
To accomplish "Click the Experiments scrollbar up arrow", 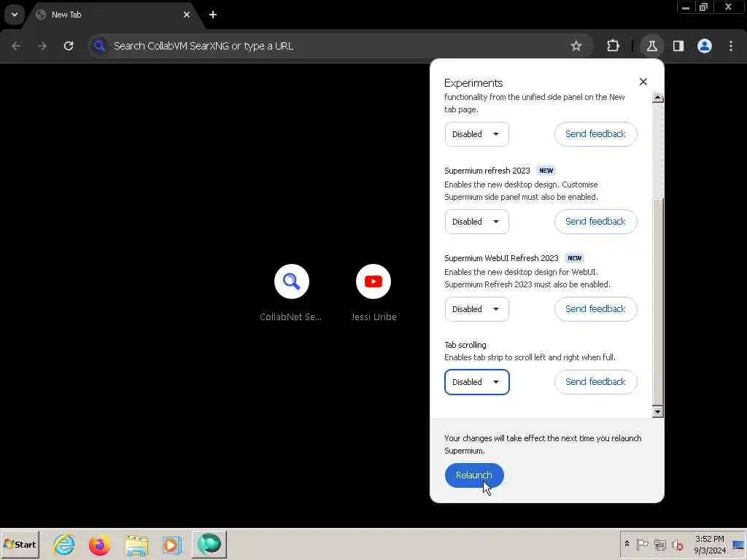I will click(x=657, y=97).
